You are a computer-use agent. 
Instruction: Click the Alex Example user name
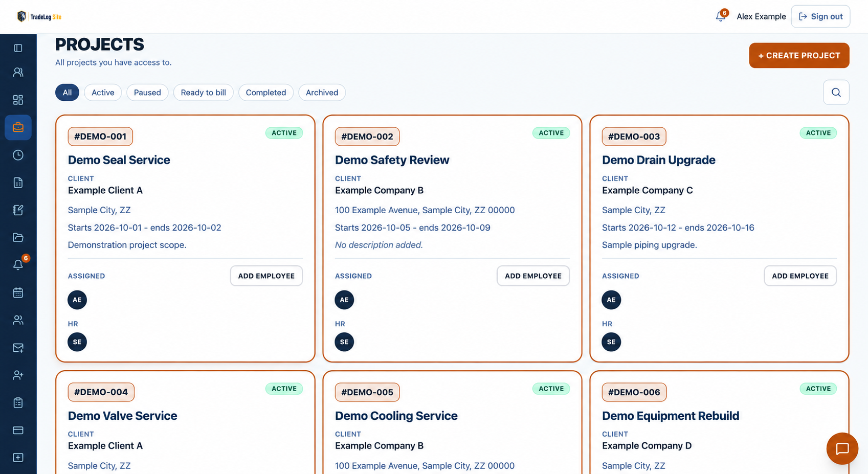click(761, 16)
